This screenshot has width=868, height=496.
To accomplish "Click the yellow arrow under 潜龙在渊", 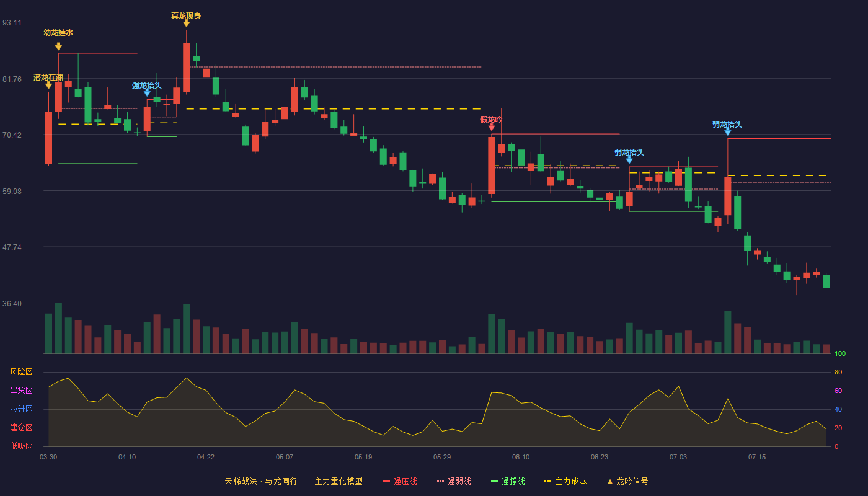I will (x=48, y=86).
